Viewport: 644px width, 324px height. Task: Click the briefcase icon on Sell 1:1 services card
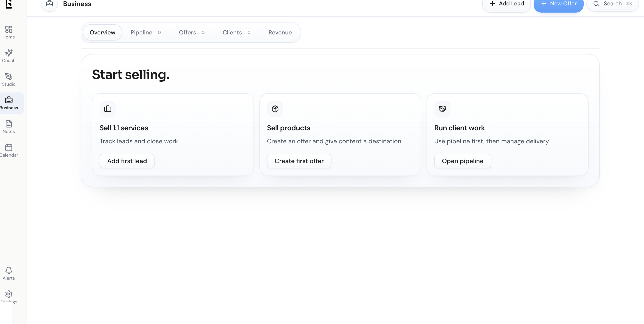(x=107, y=109)
